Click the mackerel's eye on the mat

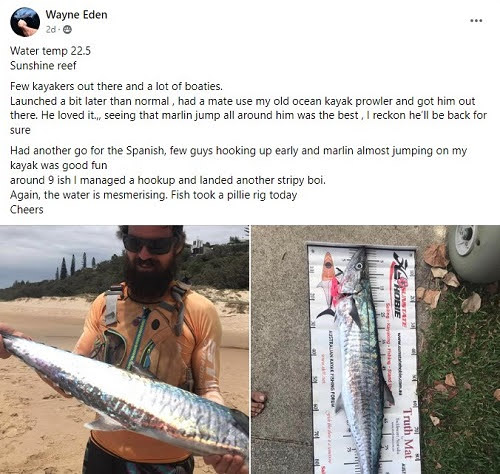[x=358, y=266]
